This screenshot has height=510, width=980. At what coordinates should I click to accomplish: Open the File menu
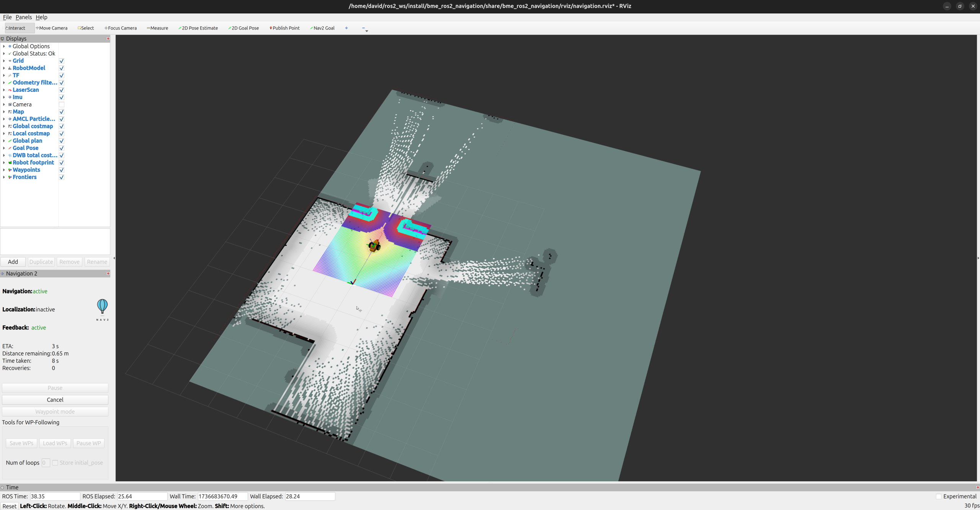[x=7, y=17]
